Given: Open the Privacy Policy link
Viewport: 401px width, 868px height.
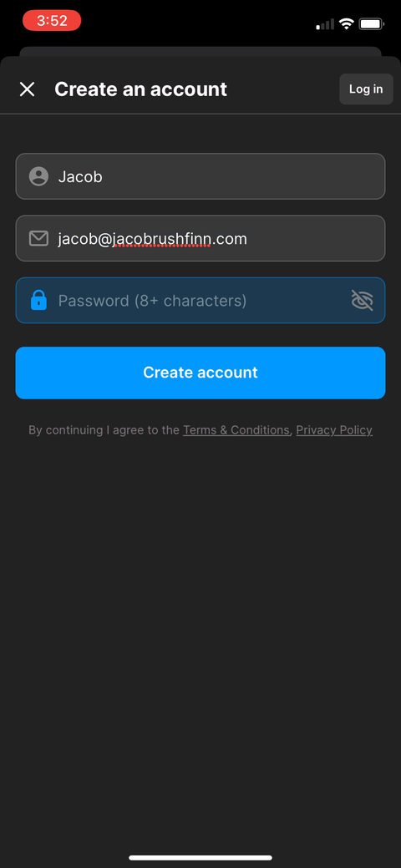Looking at the screenshot, I should 334,430.
